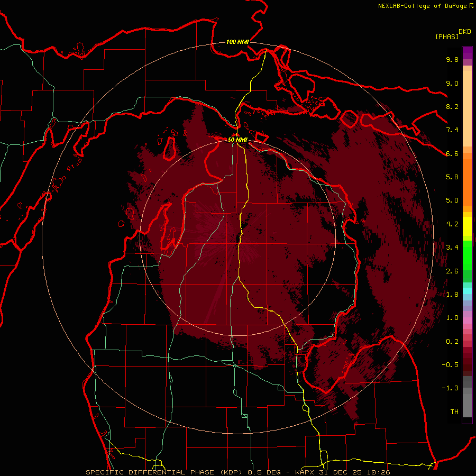The width and height of the screenshot is (476, 476).
Task: Pick the cyan band of the color bar
Action: [x=467, y=291]
